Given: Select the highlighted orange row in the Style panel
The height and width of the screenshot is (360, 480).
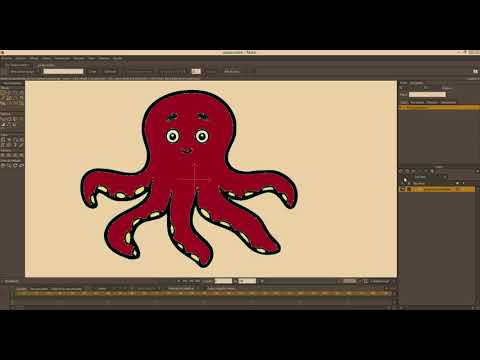Looking at the screenshot, I should (x=439, y=108).
